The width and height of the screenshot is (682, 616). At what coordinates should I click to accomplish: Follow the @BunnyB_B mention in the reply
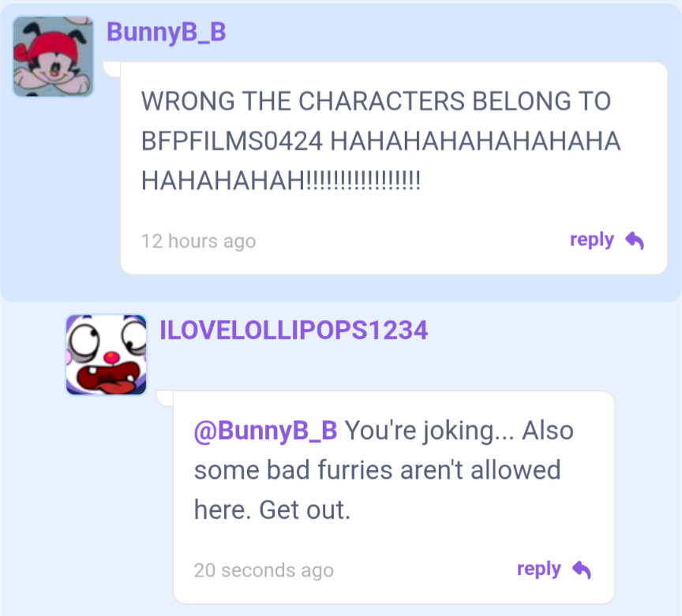click(x=265, y=431)
